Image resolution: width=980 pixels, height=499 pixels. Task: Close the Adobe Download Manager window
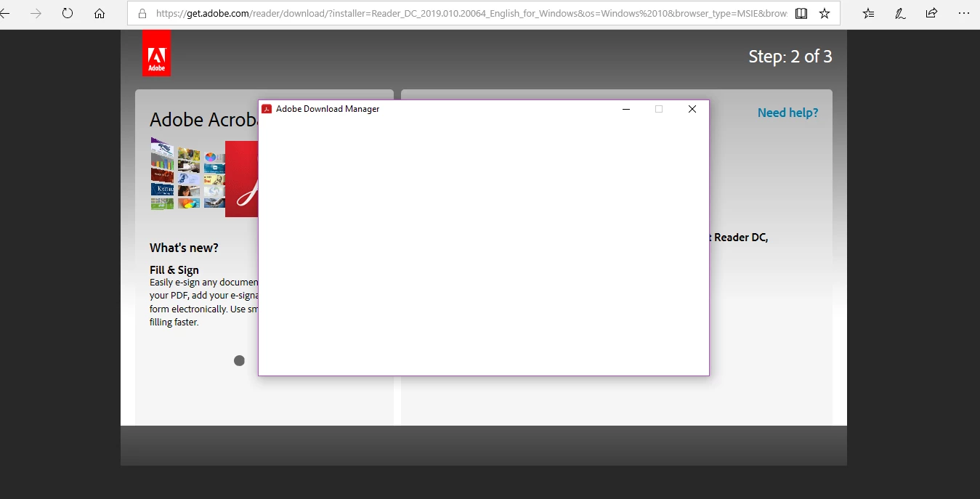(x=692, y=109)
